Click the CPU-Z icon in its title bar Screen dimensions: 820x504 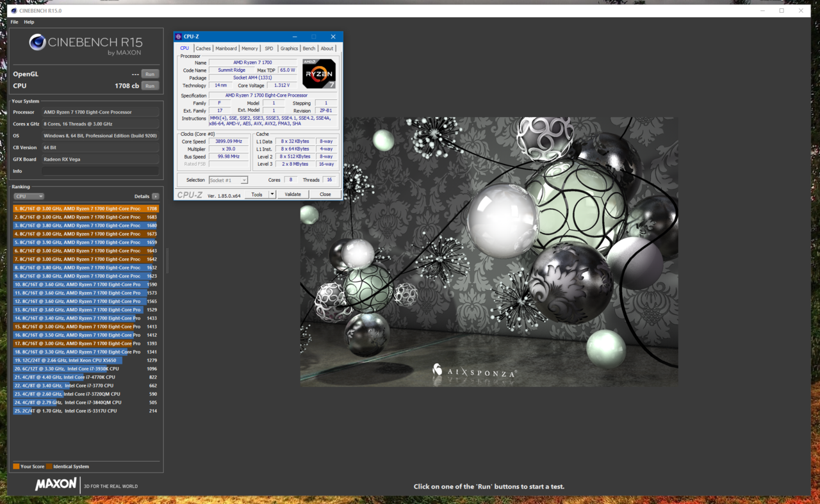coord(179,37)
